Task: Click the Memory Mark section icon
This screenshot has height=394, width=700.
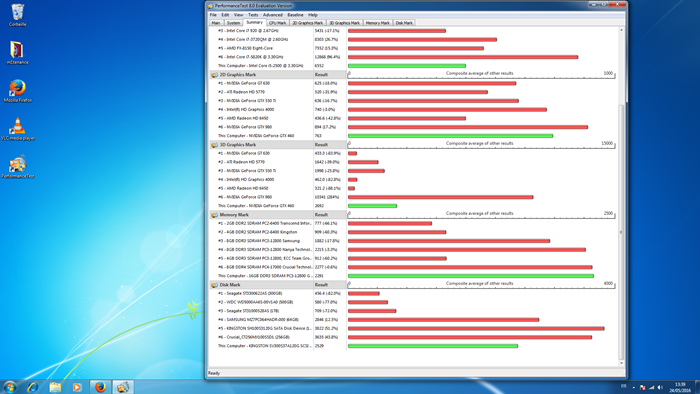Action: [x=214, y=215]
